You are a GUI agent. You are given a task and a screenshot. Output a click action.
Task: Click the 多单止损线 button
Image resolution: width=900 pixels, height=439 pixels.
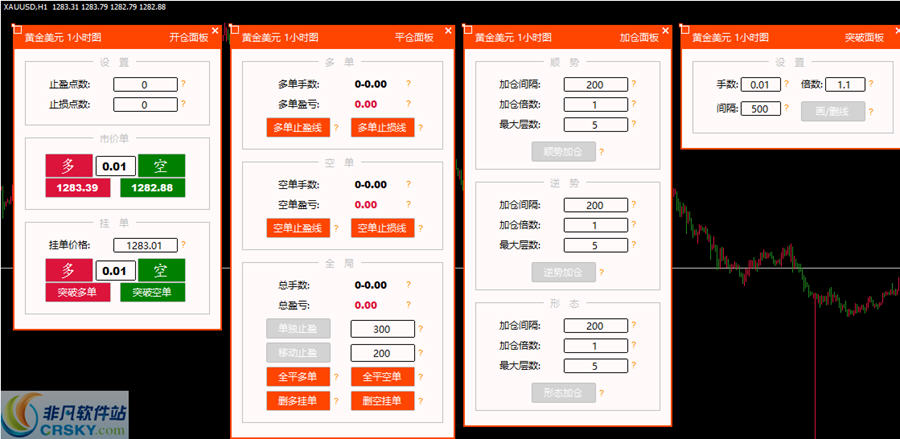tap(382, 127)
